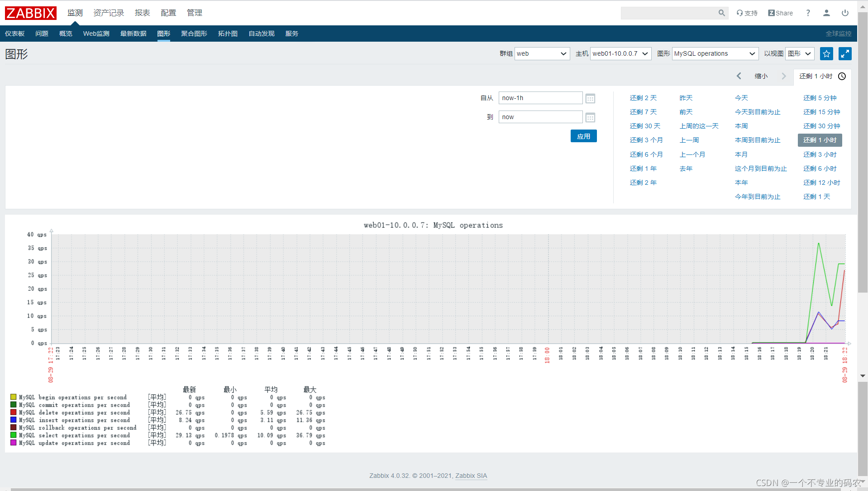Open the user profile icon
This screenshot has height=491, width=868.
[826, 13]
